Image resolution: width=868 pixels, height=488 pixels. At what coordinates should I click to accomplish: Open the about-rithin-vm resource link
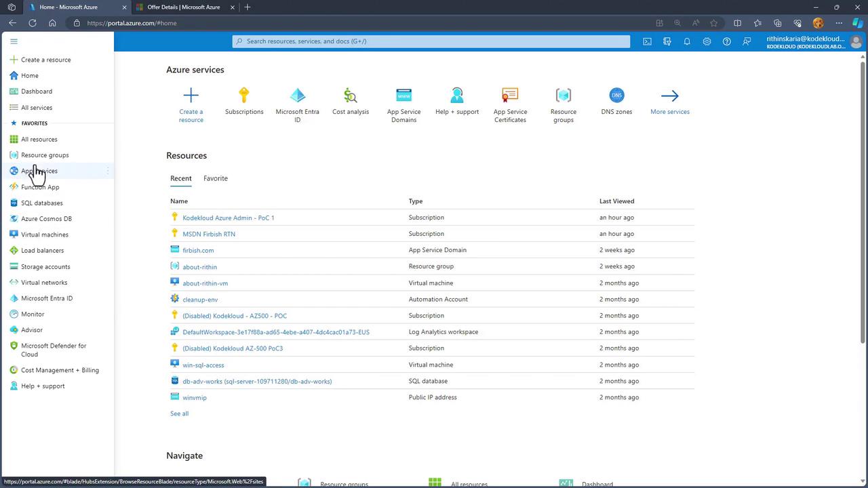[205, 283]
